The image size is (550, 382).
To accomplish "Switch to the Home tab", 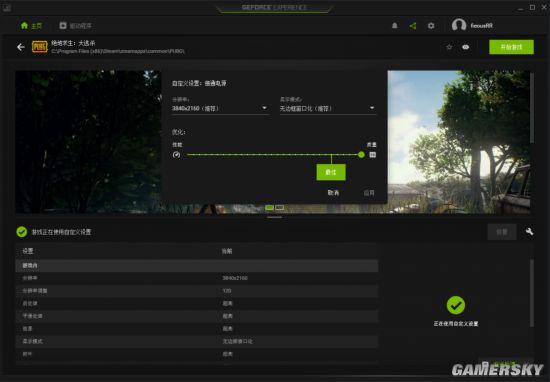I will coord(32,26).
